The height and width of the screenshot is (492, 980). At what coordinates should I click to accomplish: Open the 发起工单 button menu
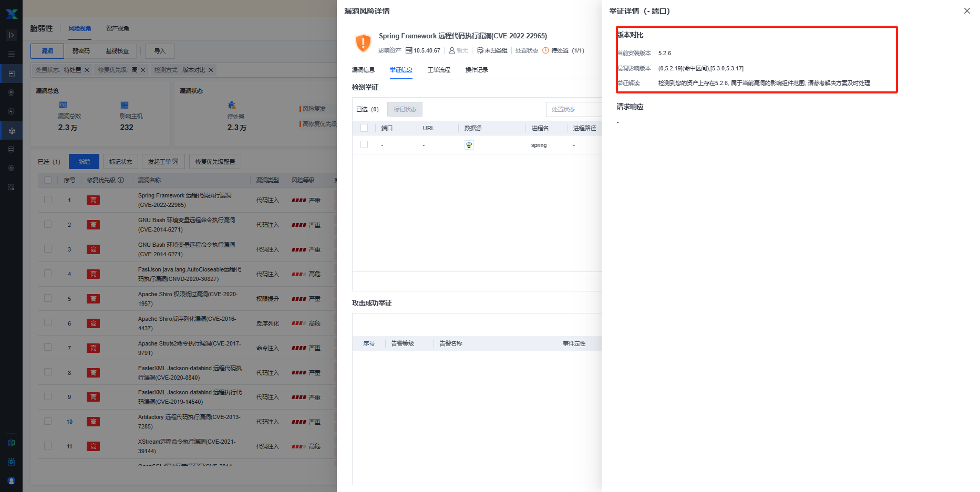163,162
